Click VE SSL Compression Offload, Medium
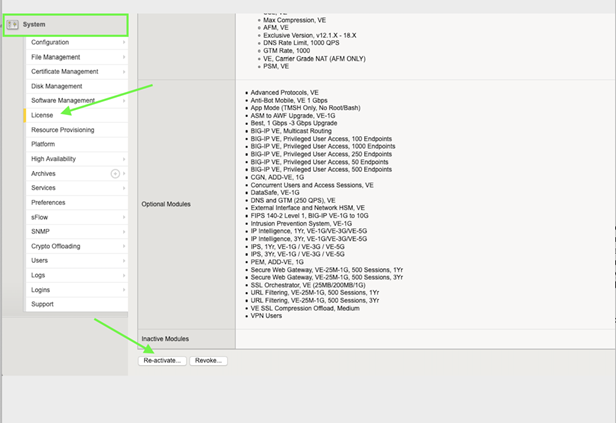The width and height of the screenshot is (616, 423). tap(305, 308)
